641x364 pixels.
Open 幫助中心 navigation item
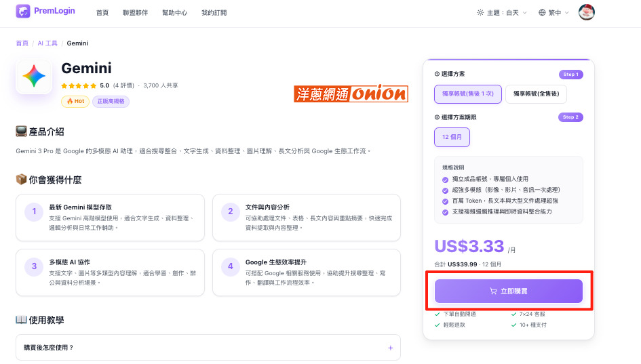(x=174, y=13)
